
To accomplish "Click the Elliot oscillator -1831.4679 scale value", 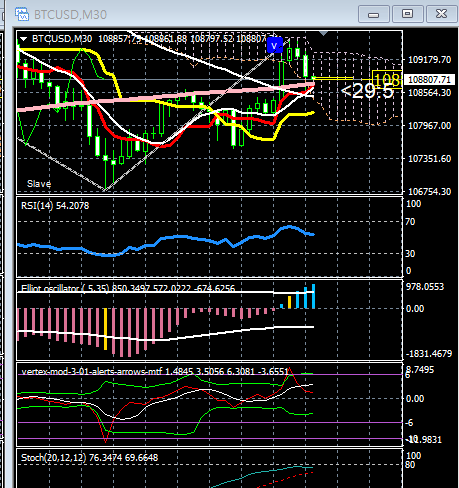I will pyautogui.click(x=429, y=354).
